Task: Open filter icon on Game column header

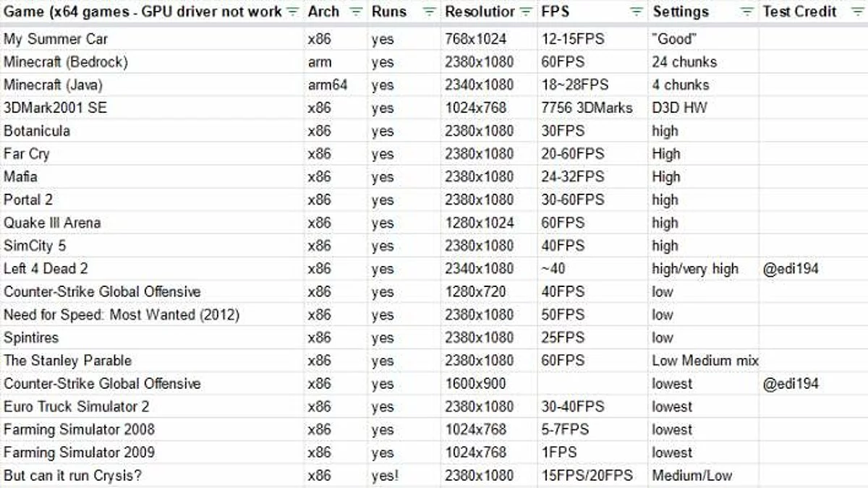Action: pos(292,12)
